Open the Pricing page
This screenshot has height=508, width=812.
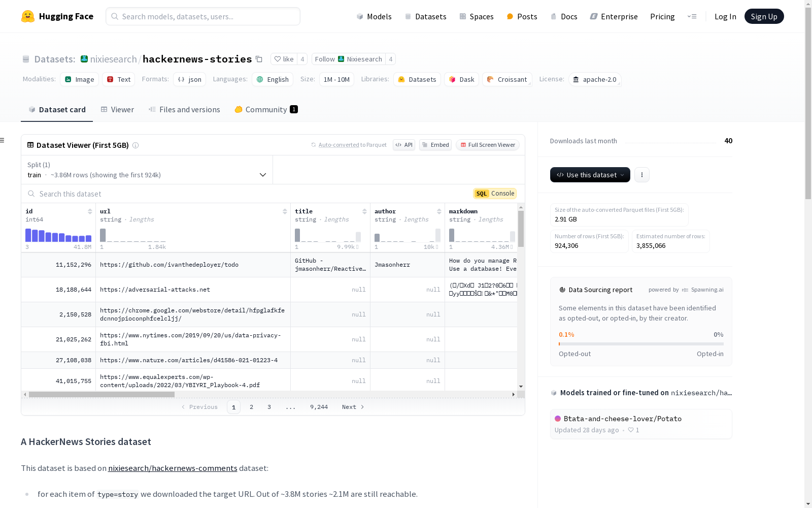point(662,16)
